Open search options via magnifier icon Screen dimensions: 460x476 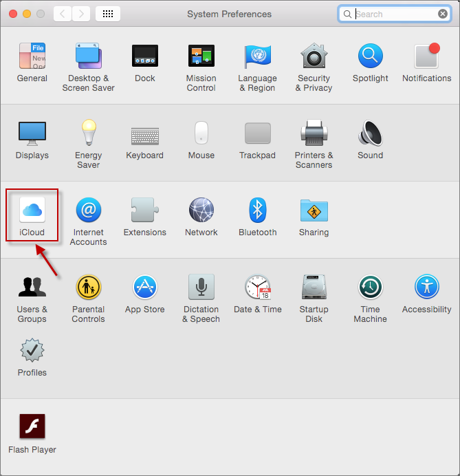tap(347, 14)
